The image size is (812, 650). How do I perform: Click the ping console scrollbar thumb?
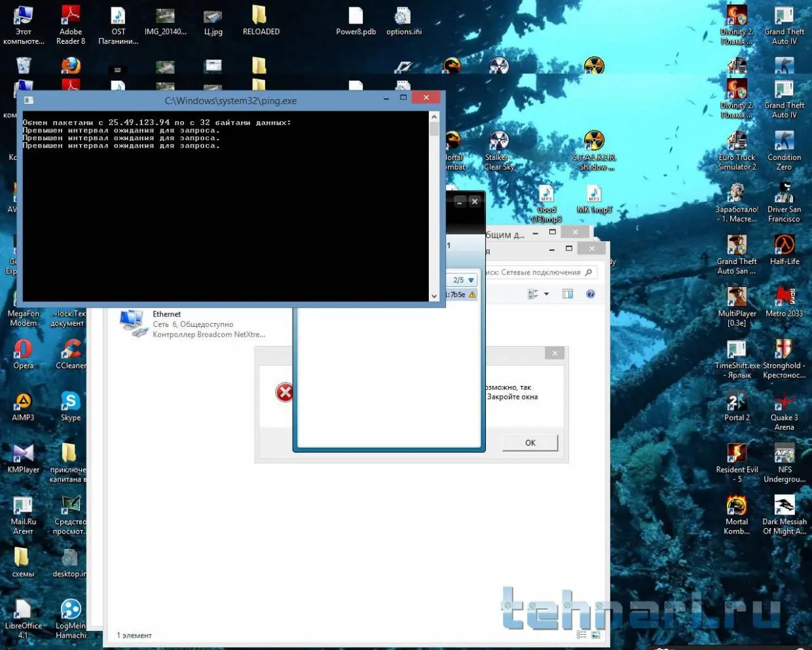point(434,128)
